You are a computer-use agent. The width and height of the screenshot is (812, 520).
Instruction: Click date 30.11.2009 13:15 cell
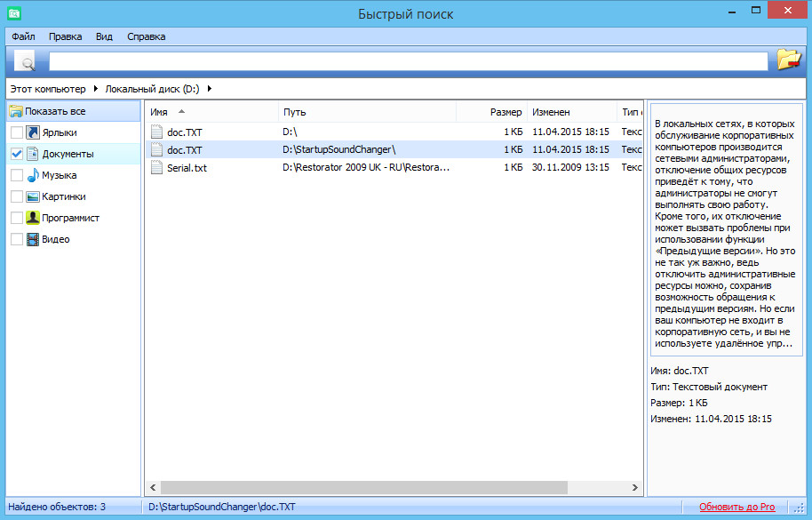[570, 167]
